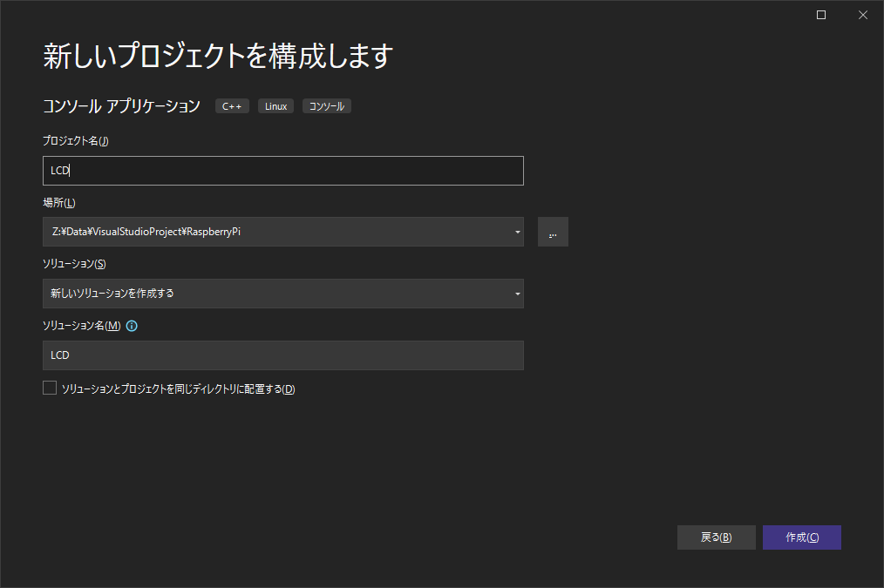Click the 戻る(B) back button
The image size is (884, 588).
tap(716, 537)
